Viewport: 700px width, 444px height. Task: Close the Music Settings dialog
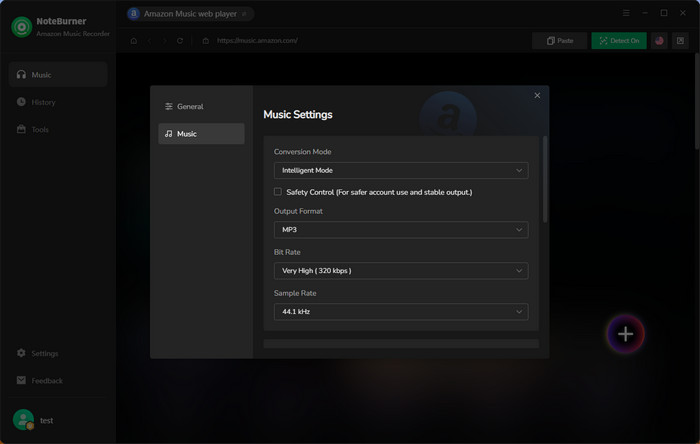click(537, 95)
